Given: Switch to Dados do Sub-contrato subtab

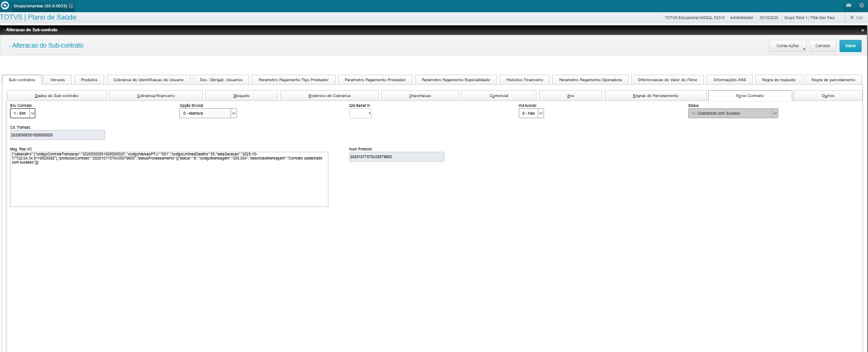Looking at the screenshot, I should (57, 96).
